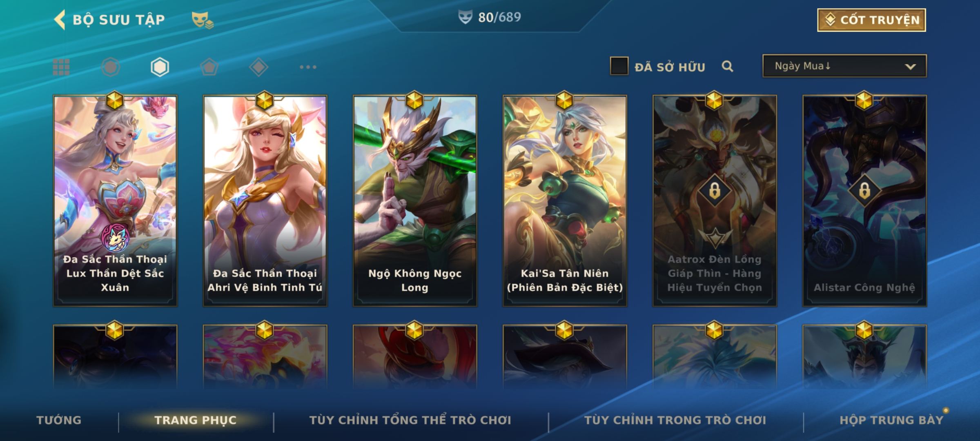Open the three dots more filters
Screen dimensions: 980x441
coord(308,67)
